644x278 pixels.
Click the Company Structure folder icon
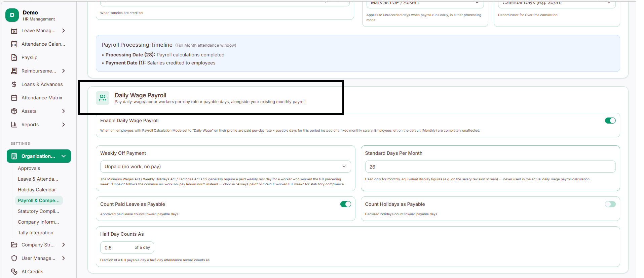coord(14,245)
